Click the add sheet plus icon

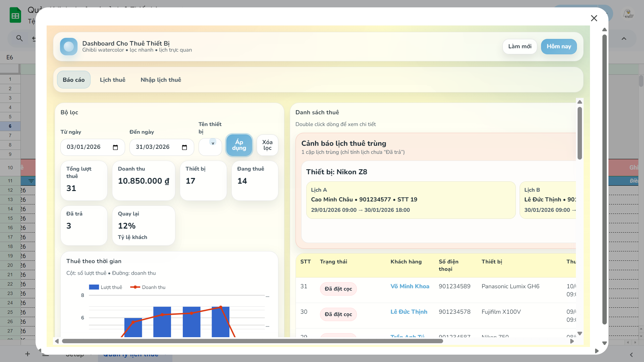coord(28,354)
